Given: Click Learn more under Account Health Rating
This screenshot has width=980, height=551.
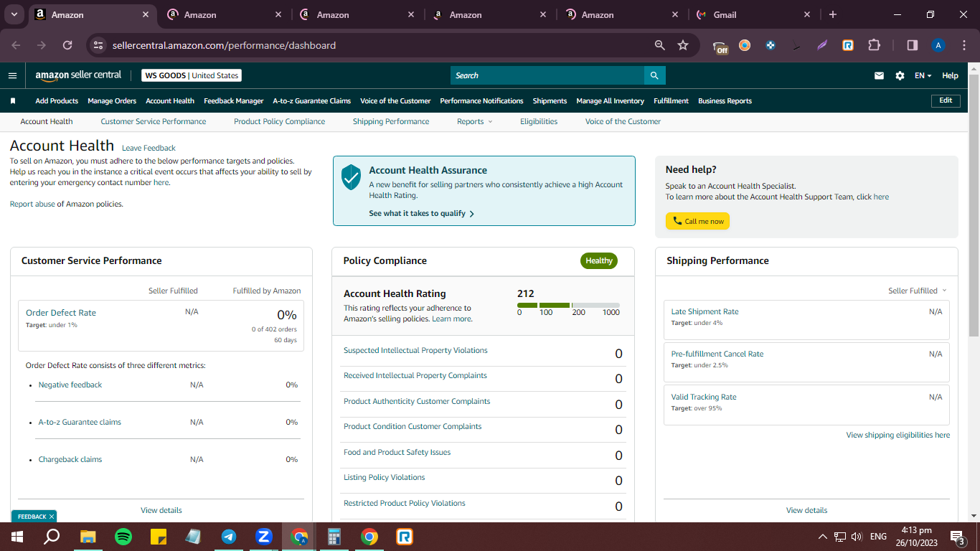Looking at the screenshot, I should point(452,319).
